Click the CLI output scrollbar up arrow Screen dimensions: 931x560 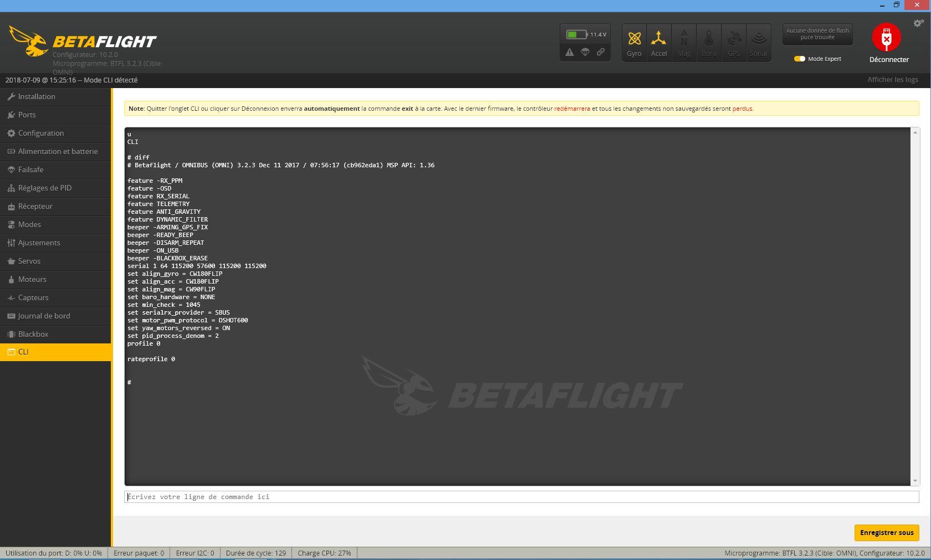pos(915,132)
